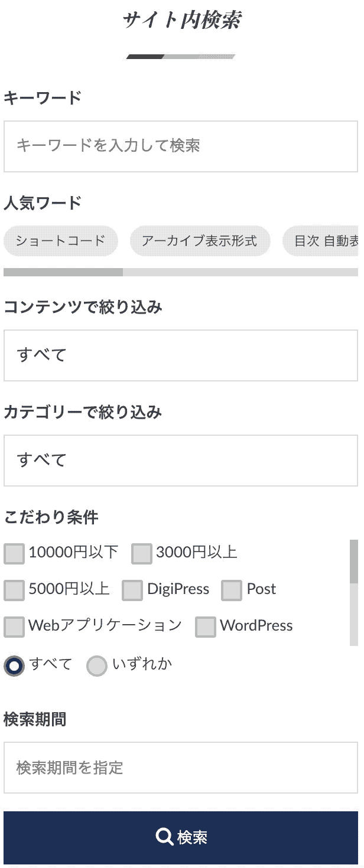364x868 pixels.
Task: Open the 検索期間 date range picker
Action: pos(181,768)
